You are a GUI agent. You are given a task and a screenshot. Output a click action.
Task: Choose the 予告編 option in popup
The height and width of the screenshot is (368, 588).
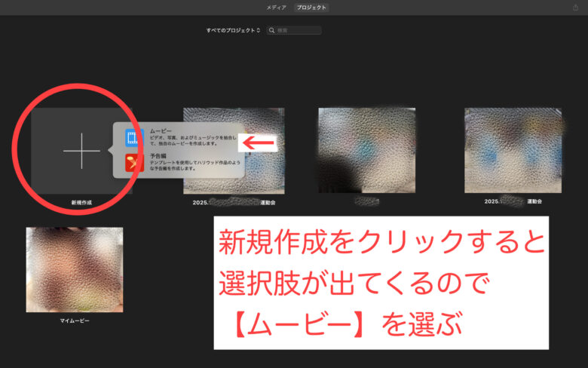159,156
